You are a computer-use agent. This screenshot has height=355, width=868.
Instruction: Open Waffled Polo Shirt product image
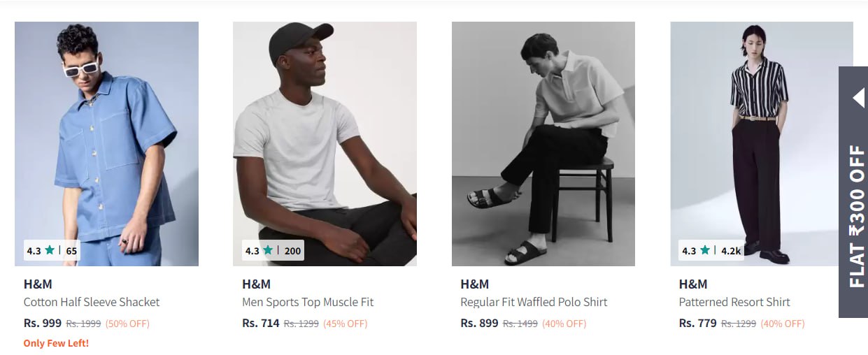tap(543, 140)
